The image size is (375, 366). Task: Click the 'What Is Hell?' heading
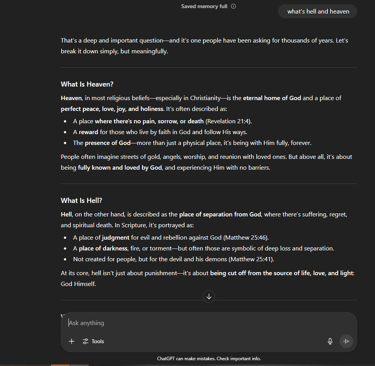pyautogui.click(x=81, y=200)
